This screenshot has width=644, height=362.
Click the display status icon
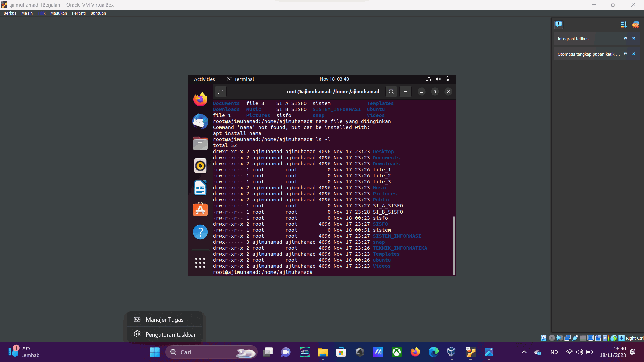click(x=590, y=338)
